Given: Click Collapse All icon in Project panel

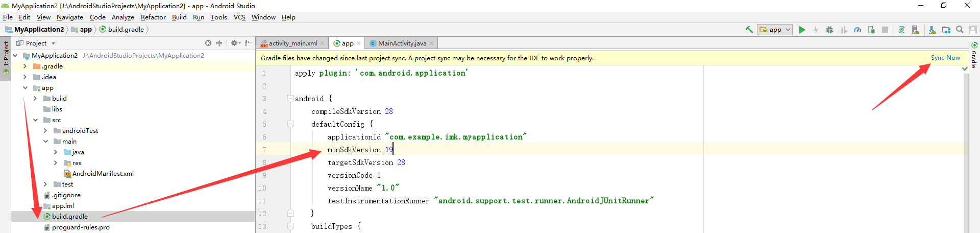Looking at the screenshot, I should pyautogui.click(x=219, y=43).
